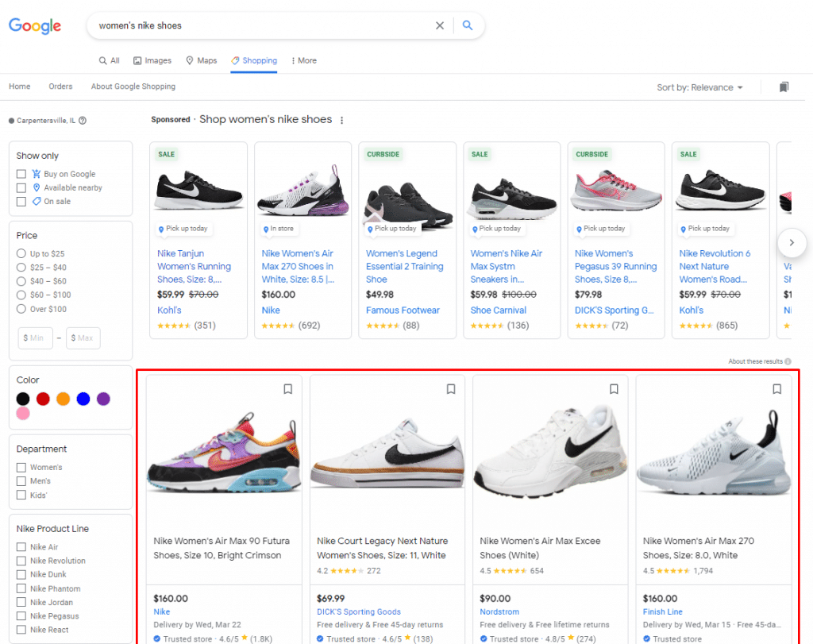Enable the Buy on Google checkbox
The image size is (813, 644).
(21, 174)
